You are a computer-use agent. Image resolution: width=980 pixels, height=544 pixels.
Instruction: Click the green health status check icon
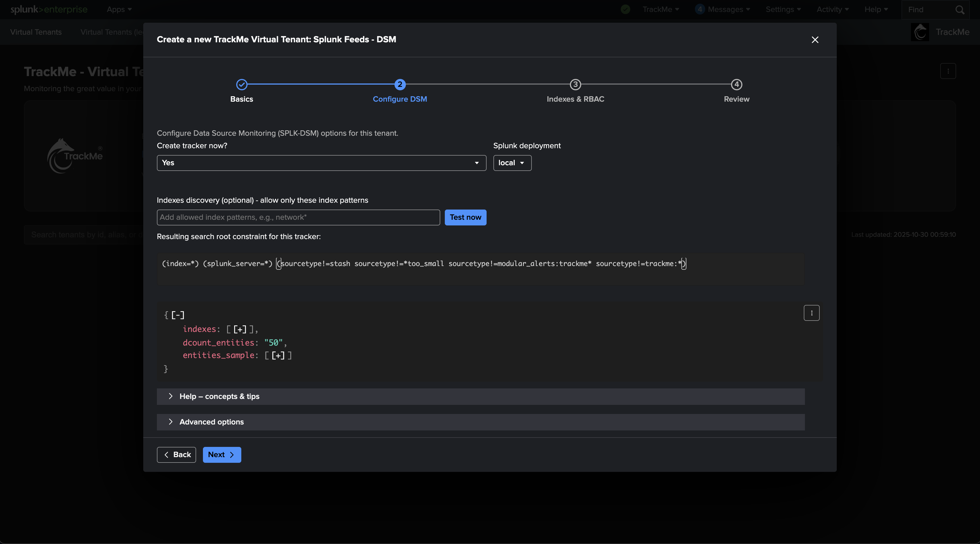click(x=625, y=9)
